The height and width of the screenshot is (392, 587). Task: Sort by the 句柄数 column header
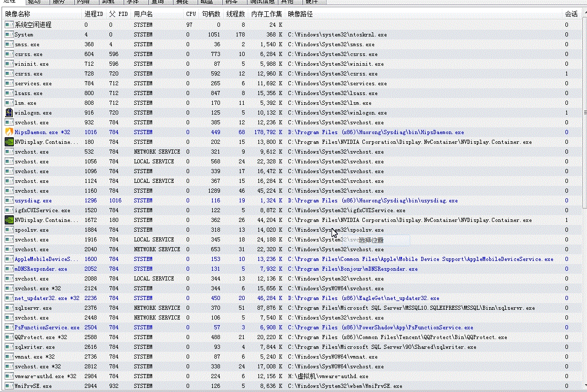(211, 14)
